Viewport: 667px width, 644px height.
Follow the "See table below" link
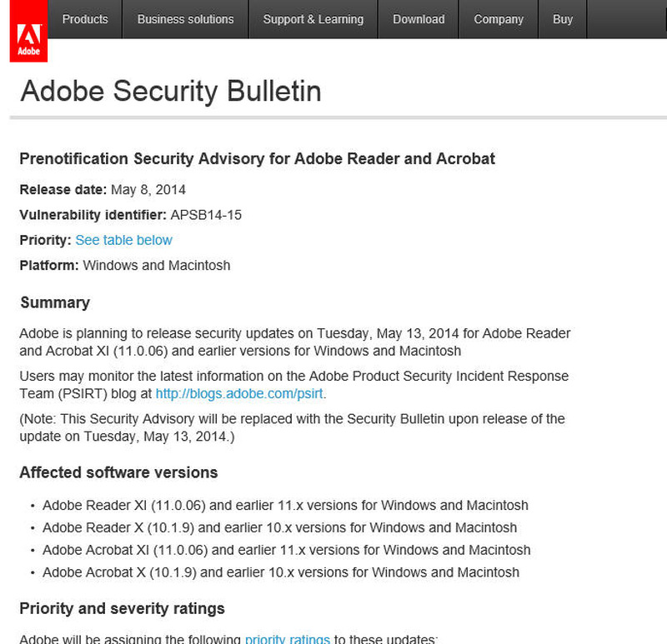point(123,240)
